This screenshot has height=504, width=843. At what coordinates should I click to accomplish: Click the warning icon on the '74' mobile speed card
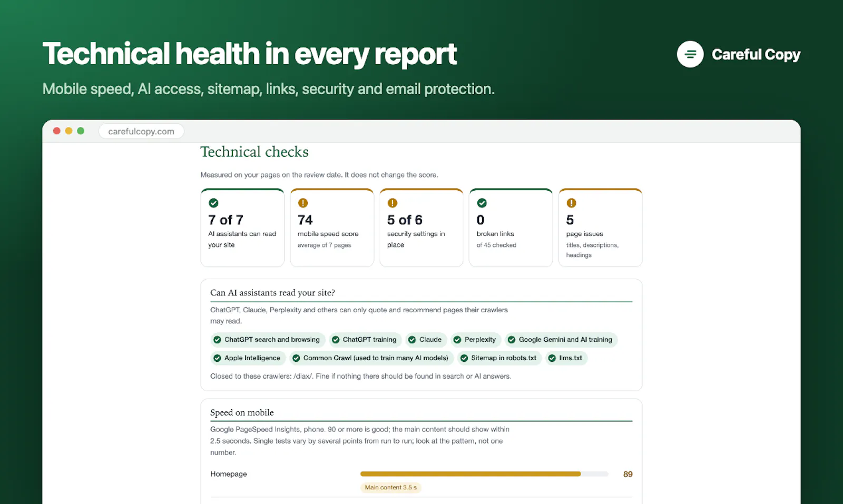tap(303, 203)
